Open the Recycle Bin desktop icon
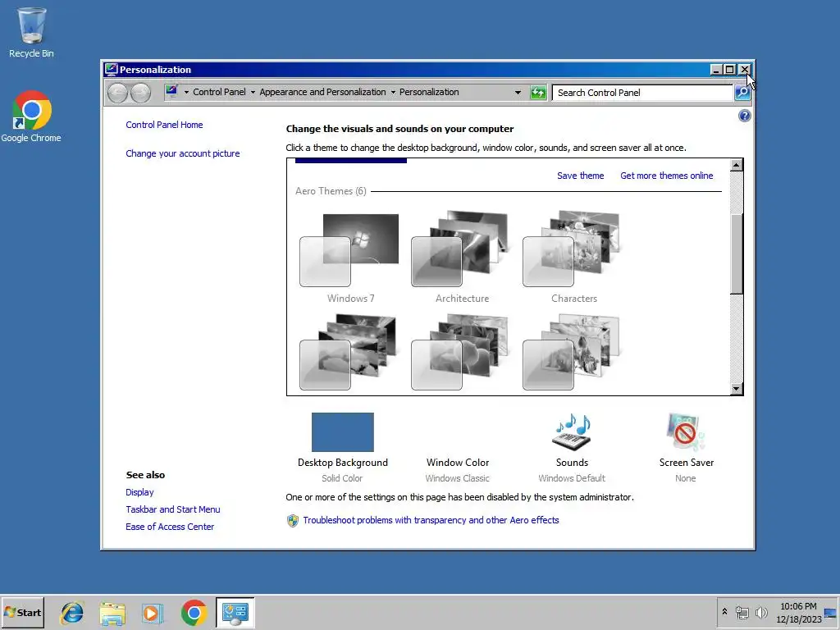Viewport: 840px width, 630px height. [x=31, y=32]
